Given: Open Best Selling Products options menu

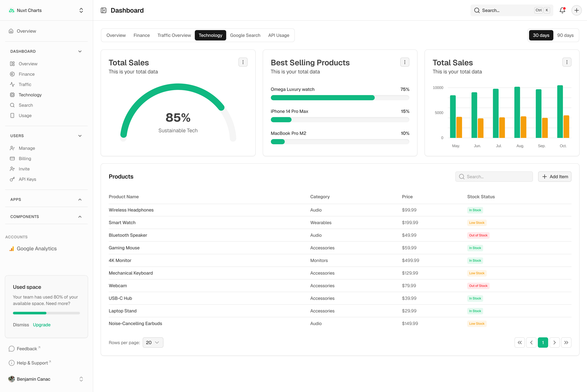Looking at the screenshot, I should 405,62.
